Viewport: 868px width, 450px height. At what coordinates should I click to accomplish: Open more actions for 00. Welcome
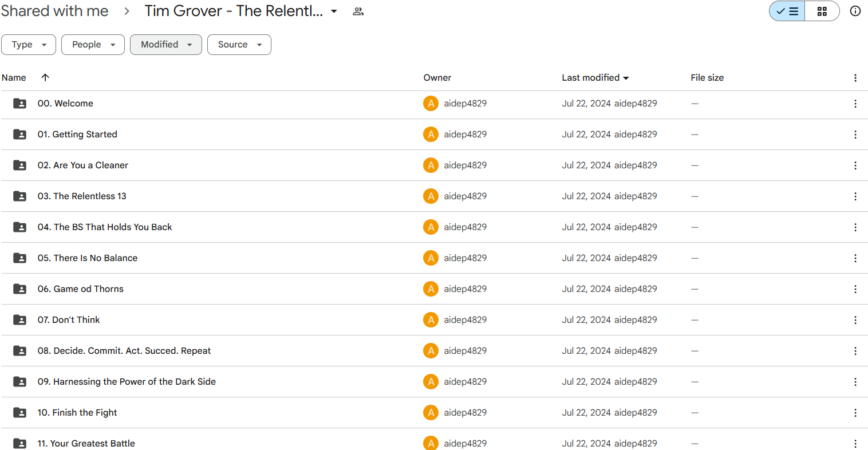855,104
